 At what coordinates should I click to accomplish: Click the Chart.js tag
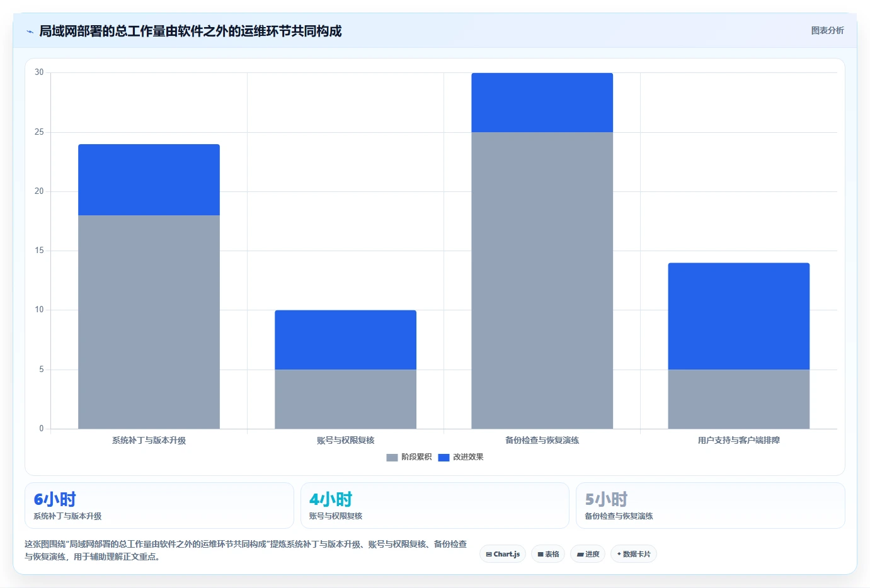tap(503, 554)
